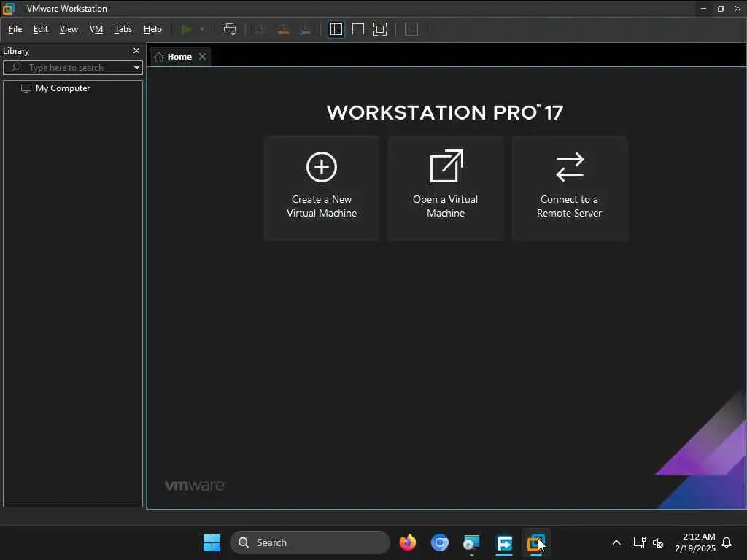The height and width of the screenshot is (560, 747).
Task: Open the notification bell icon
Action: pyautogui.click(x=727, y=542)
